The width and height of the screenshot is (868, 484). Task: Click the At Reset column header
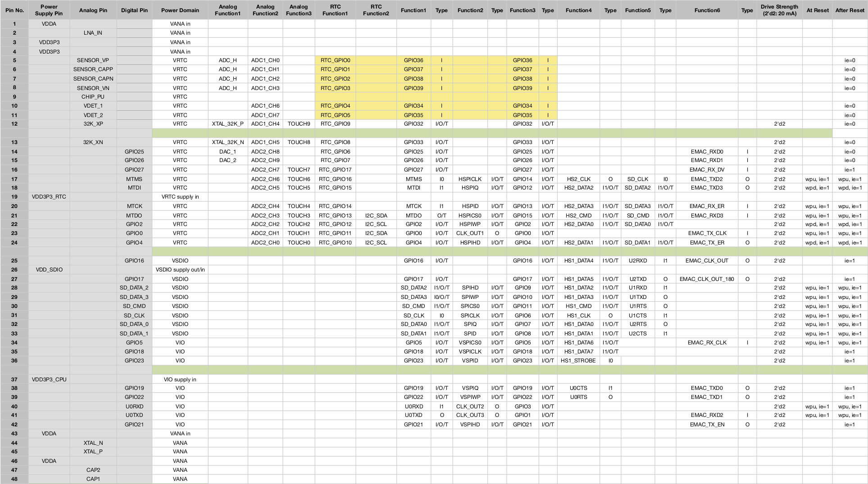(817, 10)
